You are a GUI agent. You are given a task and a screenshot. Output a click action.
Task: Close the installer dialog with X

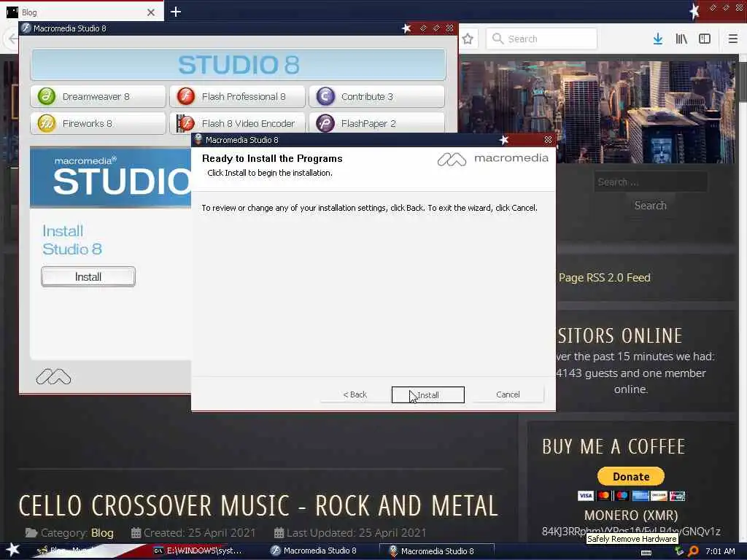tap(548, 139)
